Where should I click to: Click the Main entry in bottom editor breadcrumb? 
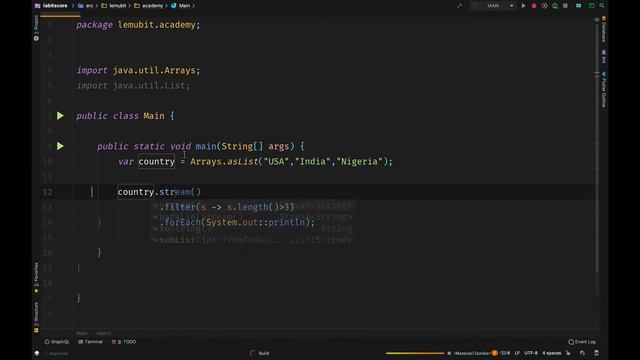tap(82, 333)
